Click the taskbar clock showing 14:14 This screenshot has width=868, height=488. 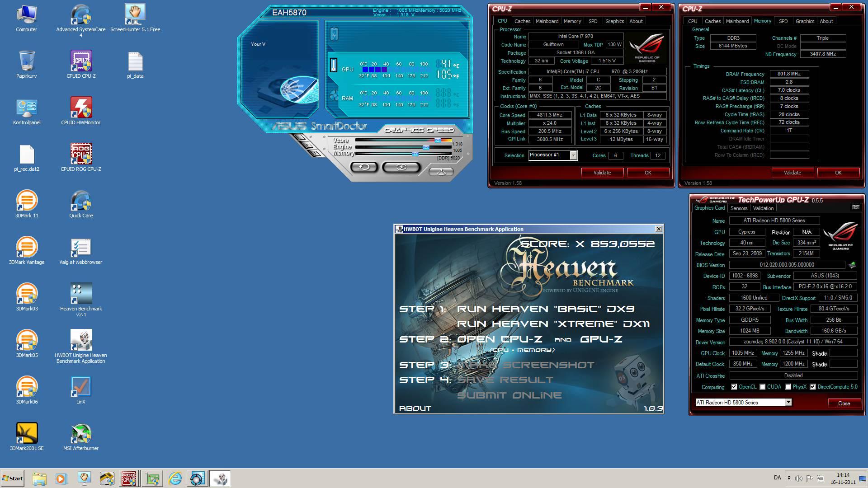tap(843, 479)
